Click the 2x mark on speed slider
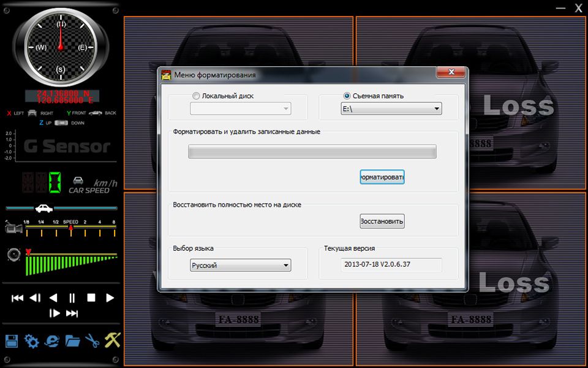This screenshot has height=368, width=588. [x=85, y=222]
